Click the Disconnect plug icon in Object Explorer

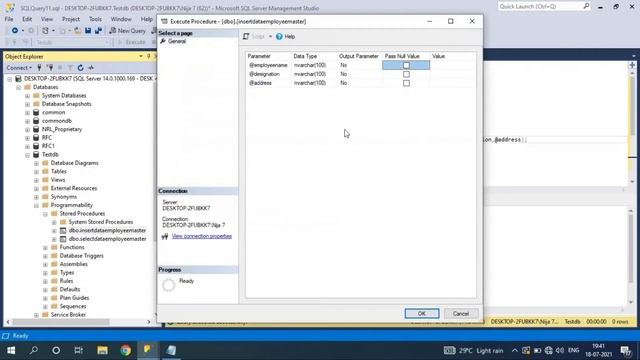point(50,68)
